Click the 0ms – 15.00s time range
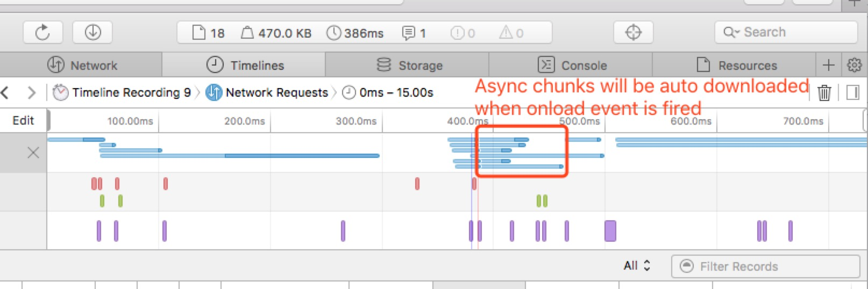This screenshot has height=289, width=868. (388, 93)
